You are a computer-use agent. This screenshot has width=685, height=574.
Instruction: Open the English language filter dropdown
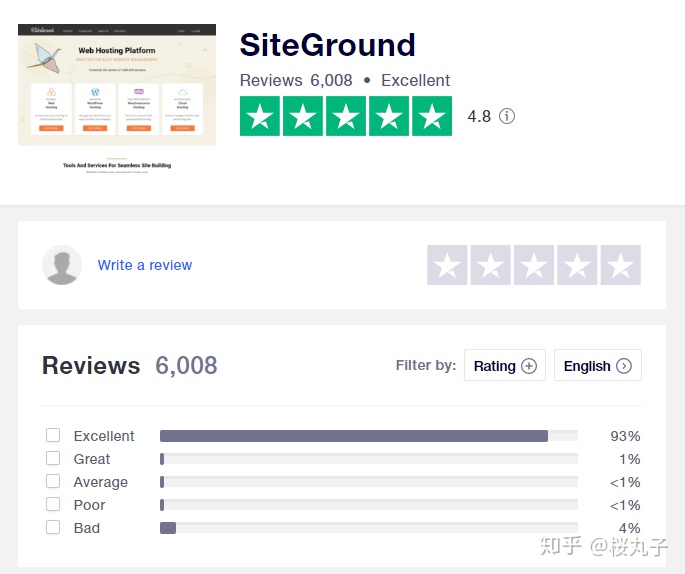[x=598, y=365]
